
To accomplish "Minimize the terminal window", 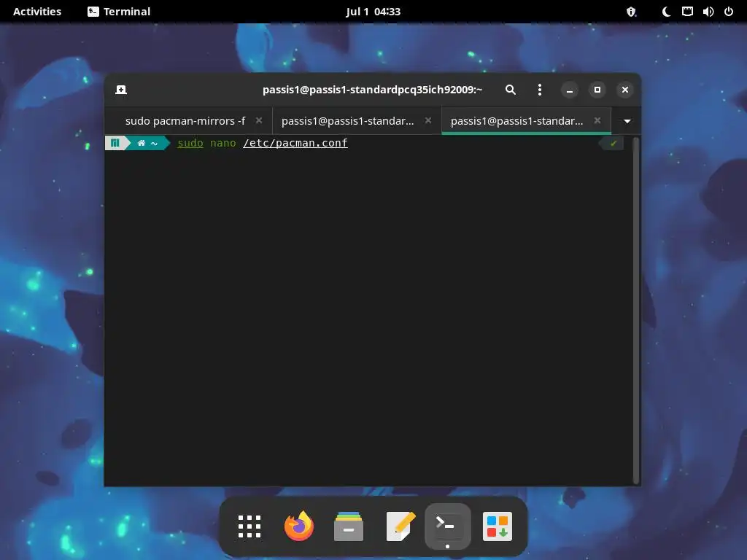I will tap(569, 90).
